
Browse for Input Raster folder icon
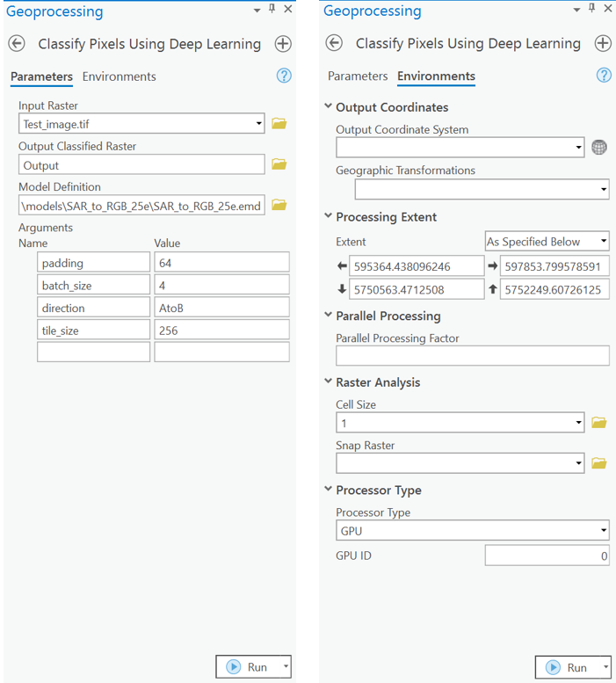tap(279, 124)
